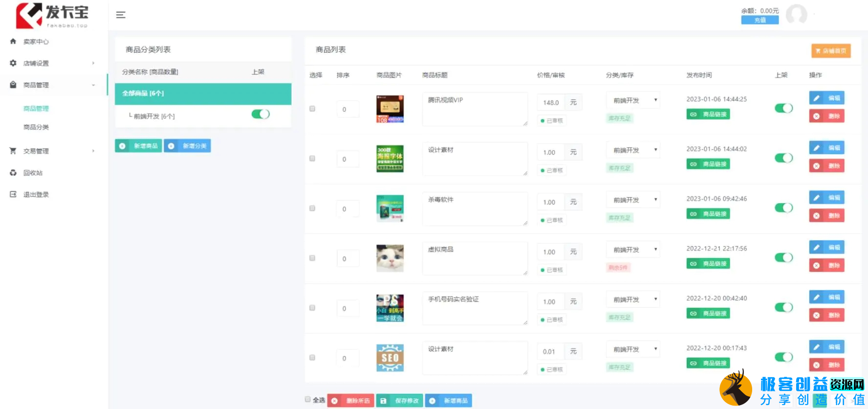This screenshot has height=409, width=868.
Task: Toggle the 手机号码实名验证 listing switch
Action: click(784, 307)
